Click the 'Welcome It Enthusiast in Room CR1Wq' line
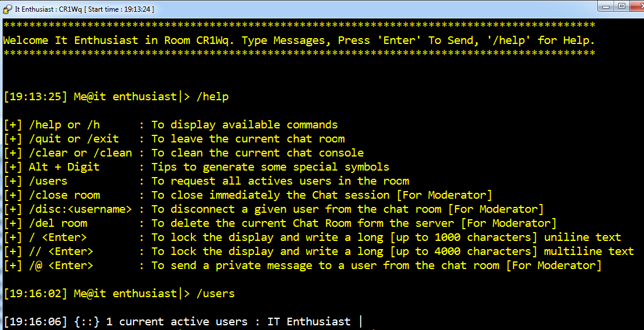The width and height of the screenshot is (644, 330). [299, 40]
